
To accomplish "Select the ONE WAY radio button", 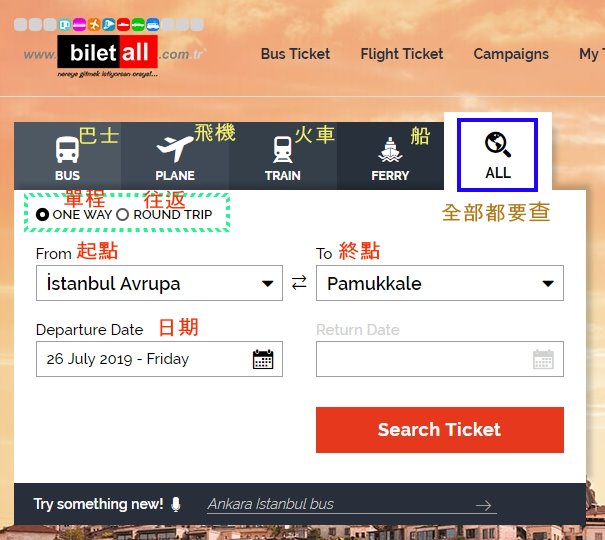I will (42, 214).
